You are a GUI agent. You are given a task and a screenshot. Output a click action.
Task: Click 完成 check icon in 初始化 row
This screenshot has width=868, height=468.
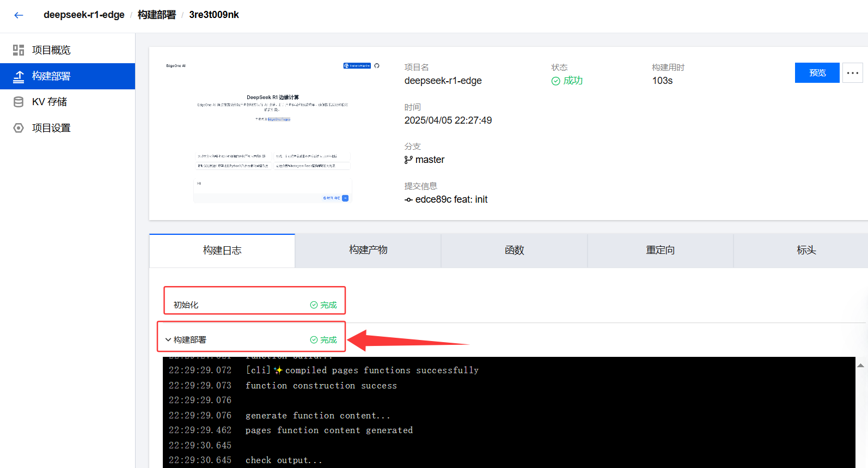314,305
